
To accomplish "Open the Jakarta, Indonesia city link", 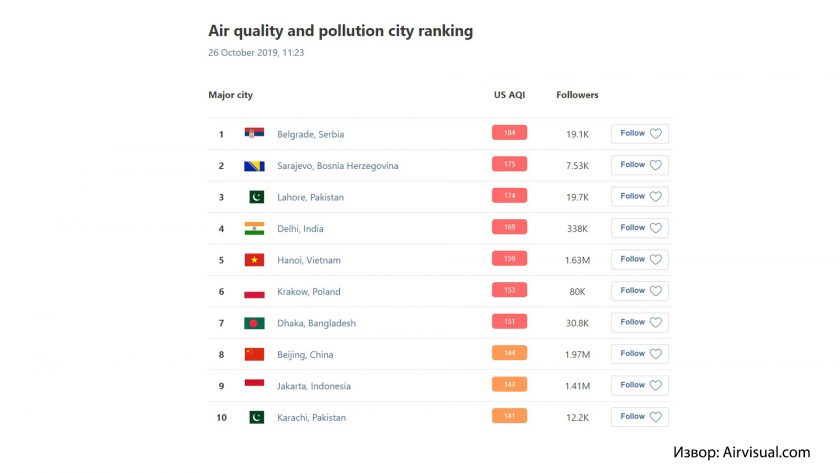I will pos(313,386).
